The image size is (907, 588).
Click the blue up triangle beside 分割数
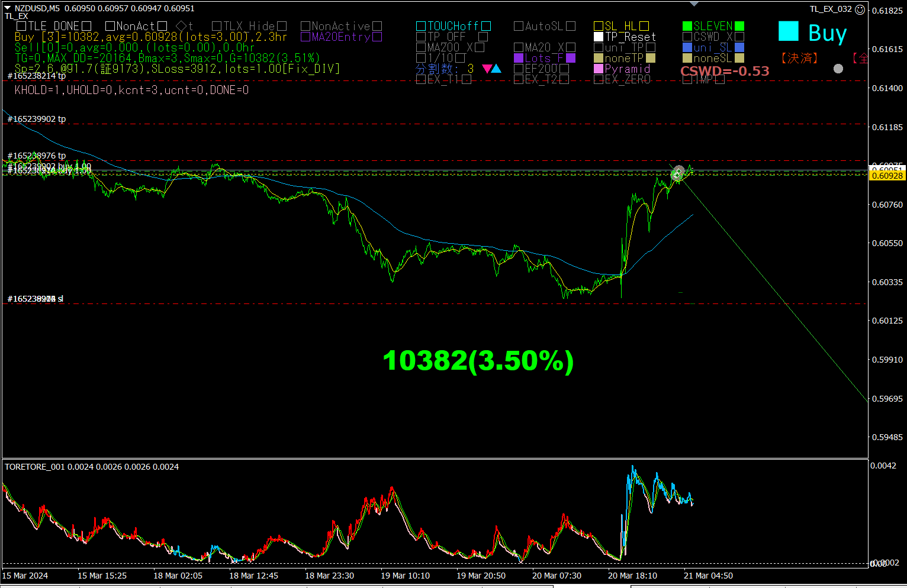[x=497, y=69]
